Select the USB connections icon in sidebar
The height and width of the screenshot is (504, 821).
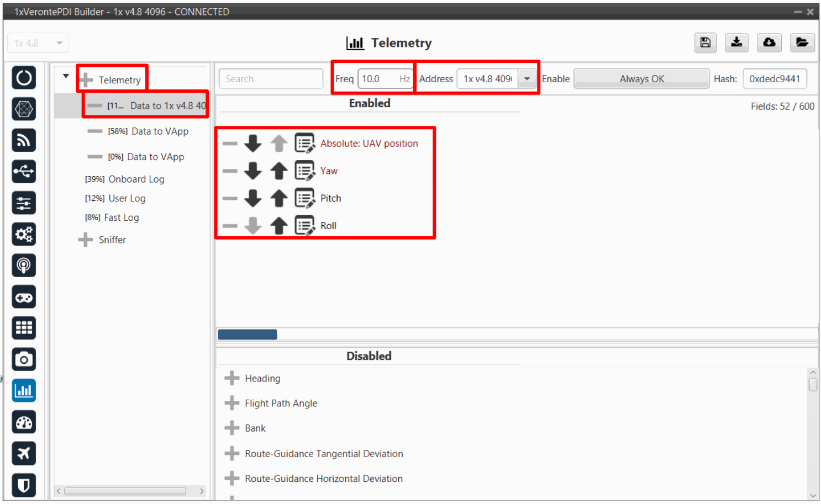point(24,172)
